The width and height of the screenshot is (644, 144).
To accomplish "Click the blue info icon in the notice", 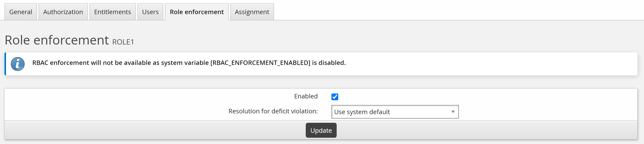I will pyautogui.click(x=18, y=64).
